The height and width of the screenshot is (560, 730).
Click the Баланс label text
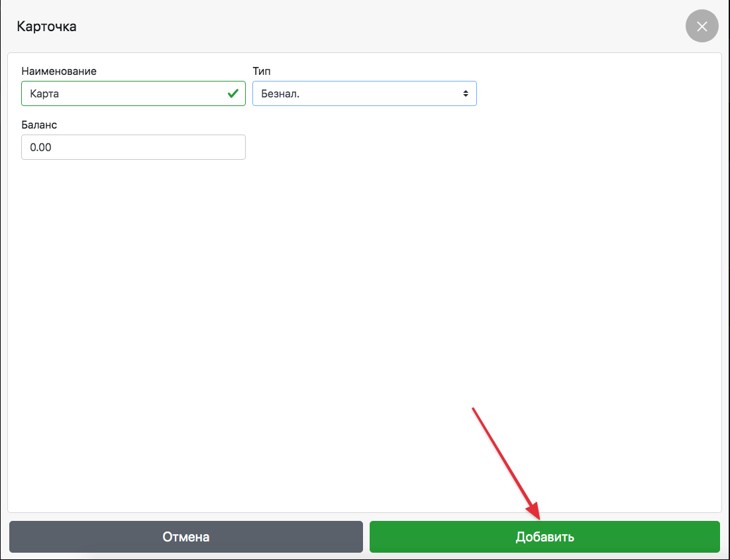[x=39, y=125]
